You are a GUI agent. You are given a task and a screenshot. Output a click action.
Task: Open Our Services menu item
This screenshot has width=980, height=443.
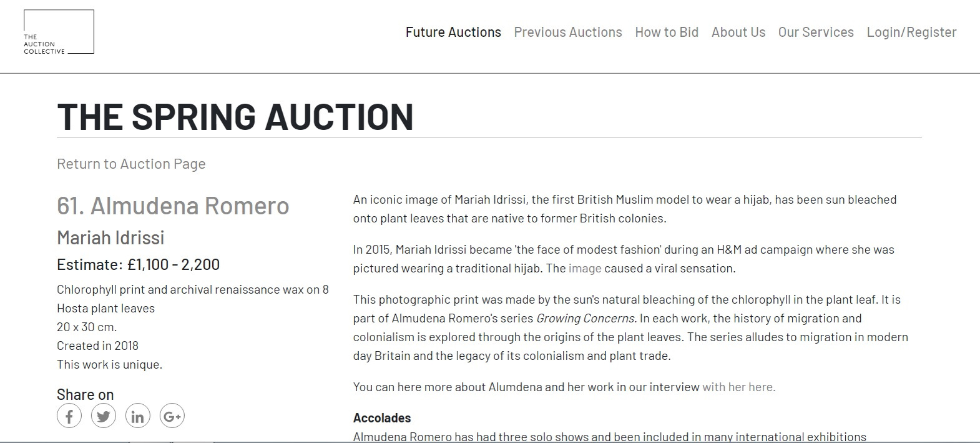816,32
